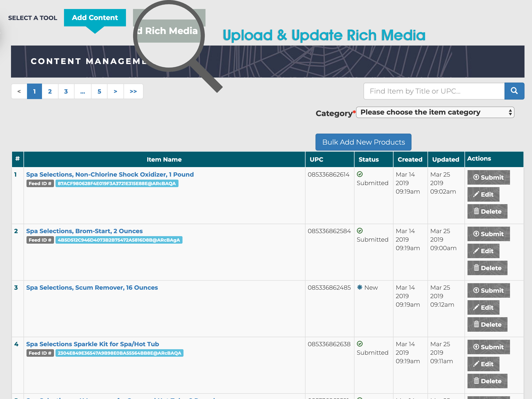
Task: Open the item category dropdown
Action: (435, 112)
